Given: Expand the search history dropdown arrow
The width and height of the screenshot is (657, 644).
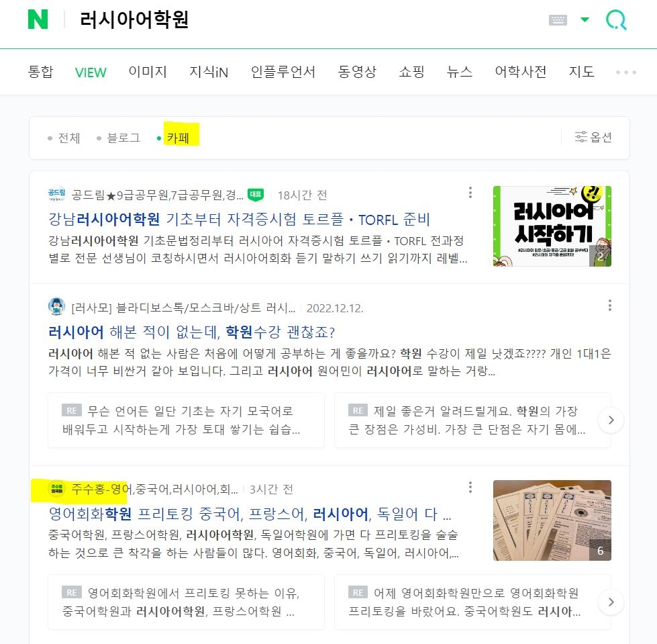Looking at the screenshot, I should [x=585, y=19].
